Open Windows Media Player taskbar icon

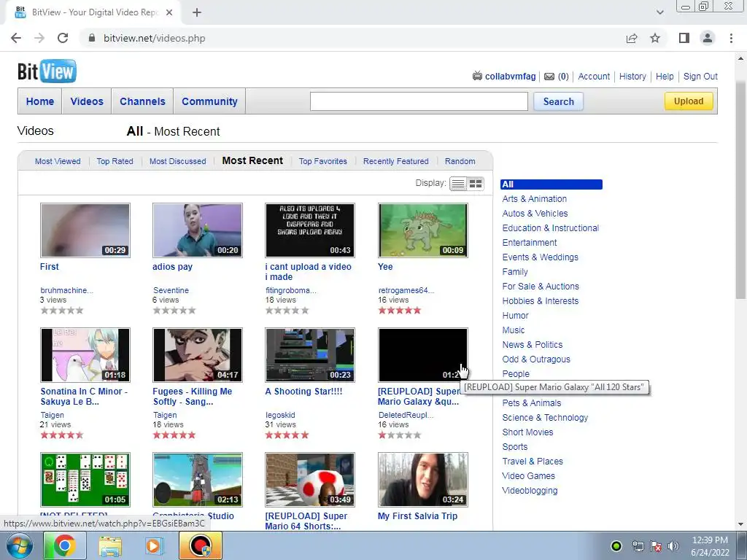coord(154,545)
